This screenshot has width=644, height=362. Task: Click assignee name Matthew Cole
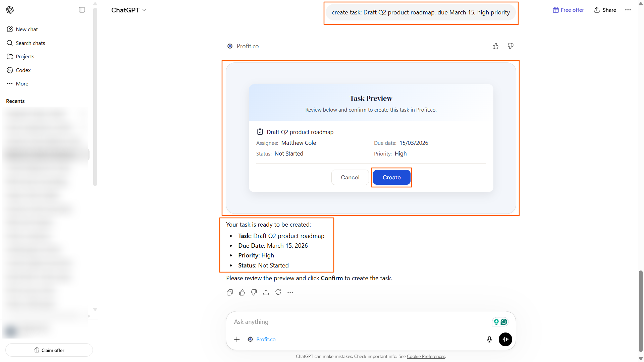[x=299, y=143]
